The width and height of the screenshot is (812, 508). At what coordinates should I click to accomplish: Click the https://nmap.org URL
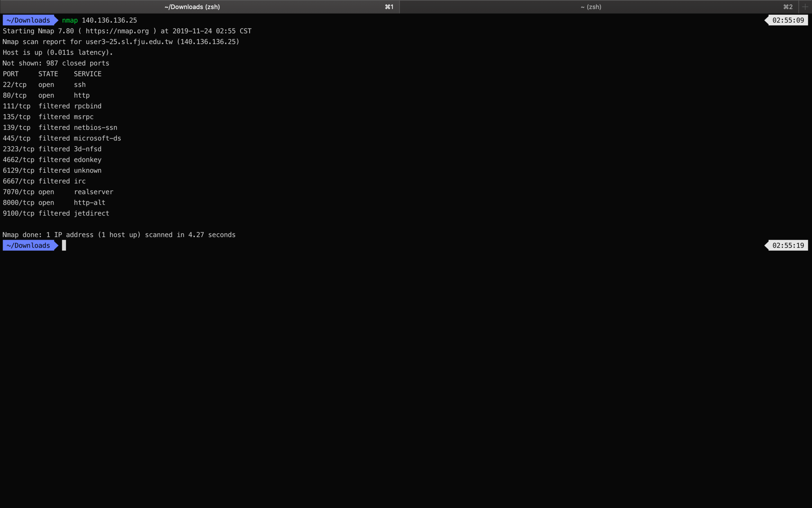coord(117,31)
